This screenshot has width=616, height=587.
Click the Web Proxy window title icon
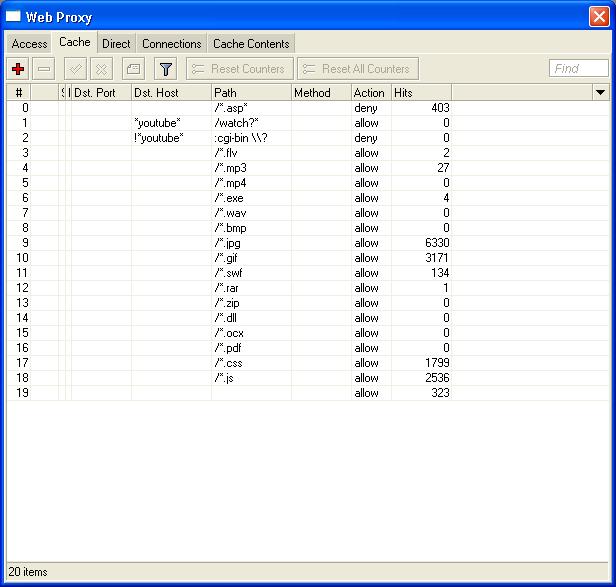click(x=13, y=17)
